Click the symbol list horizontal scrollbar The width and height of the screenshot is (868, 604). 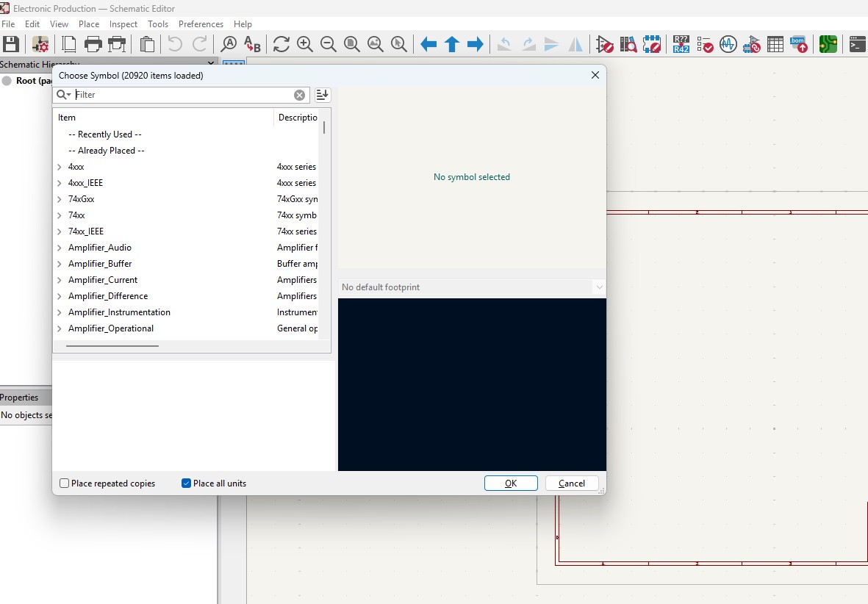(x=112, y=346)
